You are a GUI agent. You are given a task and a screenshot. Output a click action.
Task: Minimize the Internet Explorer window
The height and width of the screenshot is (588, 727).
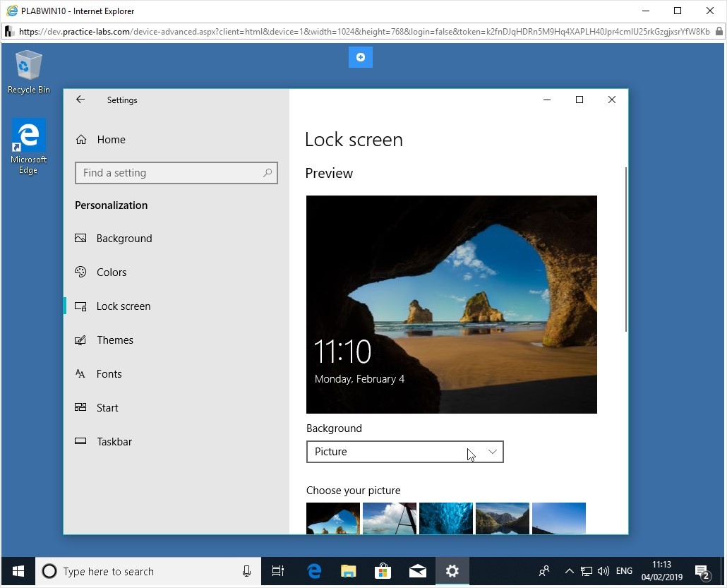click(646, 11)
